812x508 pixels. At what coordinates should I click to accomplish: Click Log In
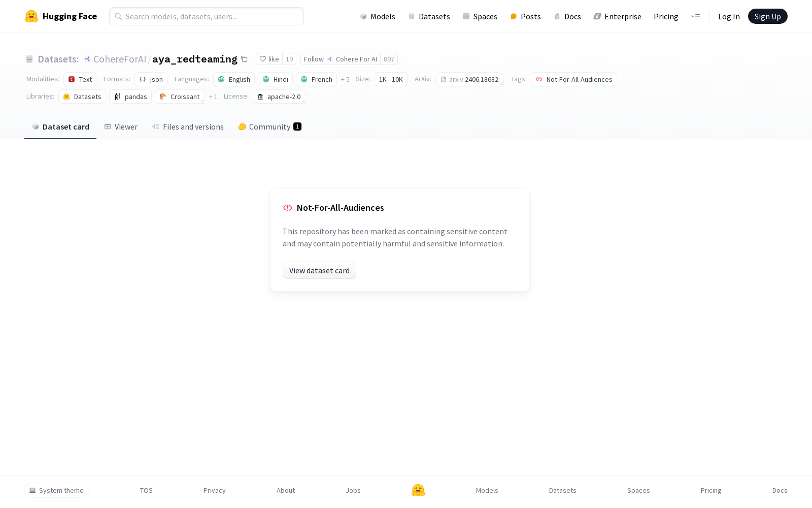[729, 16]
